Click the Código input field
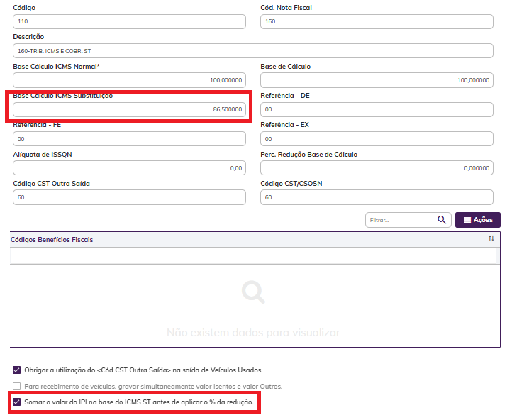 (x=129, y=21)
